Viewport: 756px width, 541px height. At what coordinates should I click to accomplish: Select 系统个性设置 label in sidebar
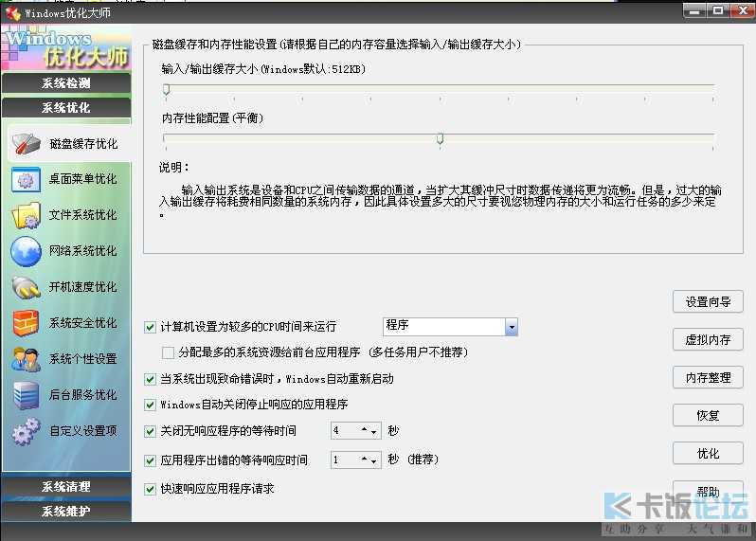[x=83, y=359]
